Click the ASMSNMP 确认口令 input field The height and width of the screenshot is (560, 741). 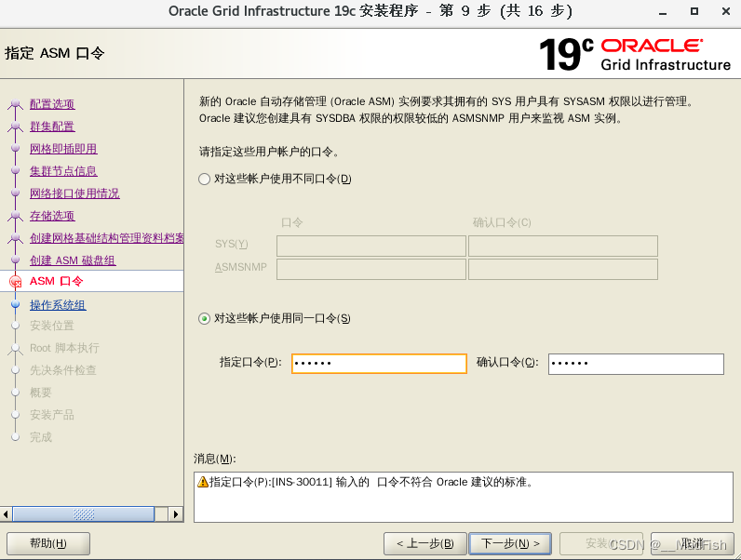563,269
